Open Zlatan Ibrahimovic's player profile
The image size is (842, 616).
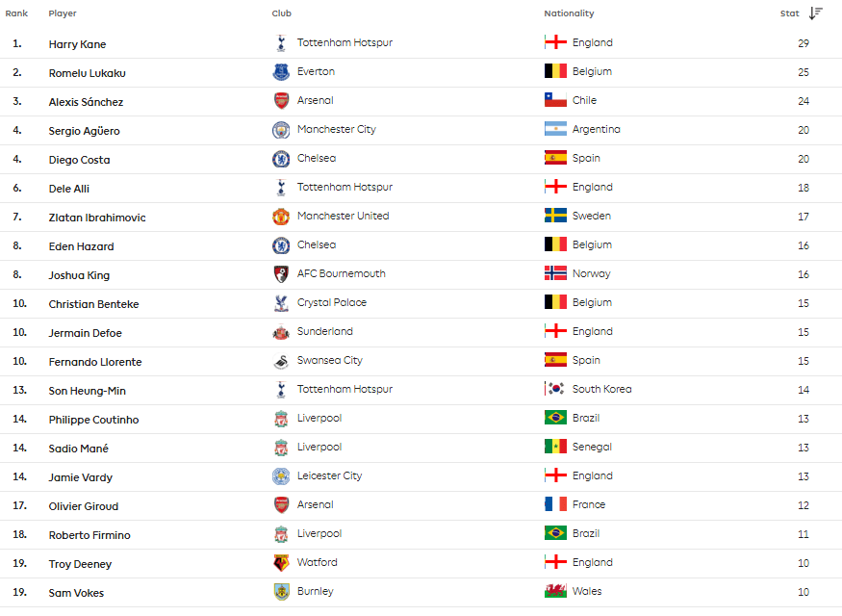[x=97, y=218]
